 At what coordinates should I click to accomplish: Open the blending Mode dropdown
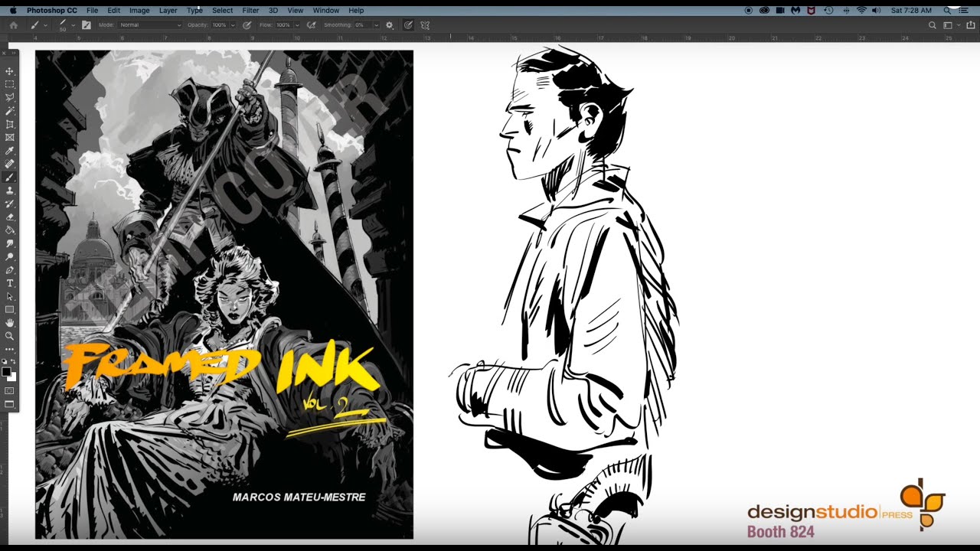(x=151, y=25)
